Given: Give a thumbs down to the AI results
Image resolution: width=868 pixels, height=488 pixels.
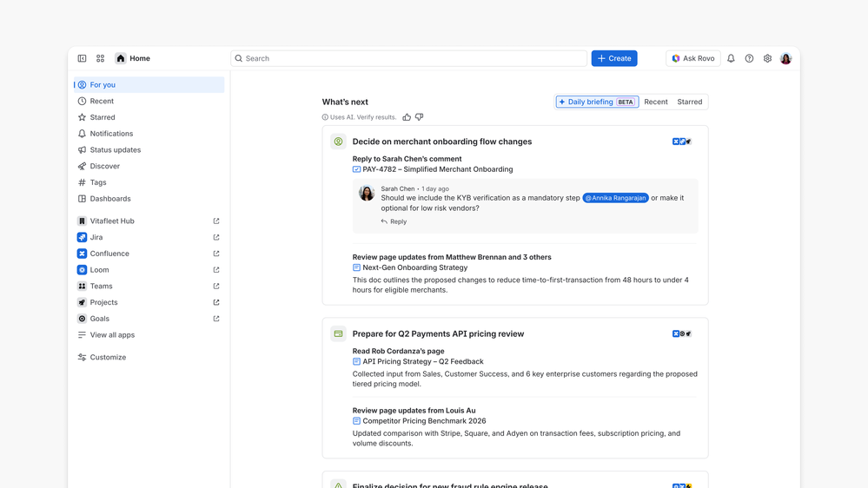Looking at the screenshot, I should 419,117.
